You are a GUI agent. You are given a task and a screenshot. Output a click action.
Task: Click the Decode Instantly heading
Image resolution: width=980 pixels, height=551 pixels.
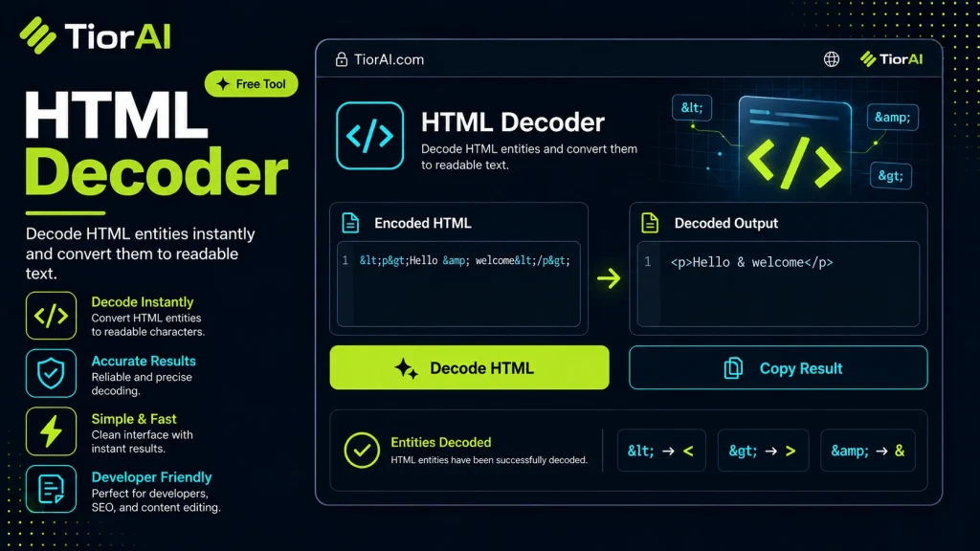tap(143, 301)
